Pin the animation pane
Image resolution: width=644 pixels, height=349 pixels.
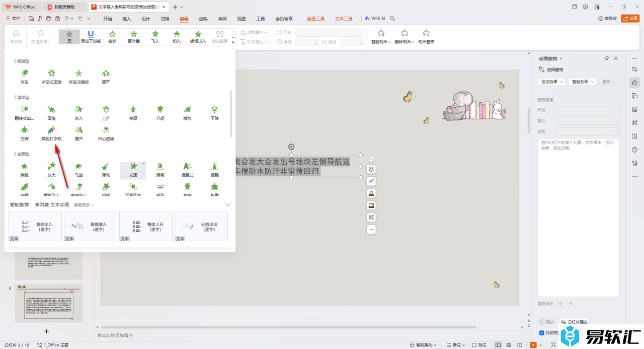click(606, 58)
